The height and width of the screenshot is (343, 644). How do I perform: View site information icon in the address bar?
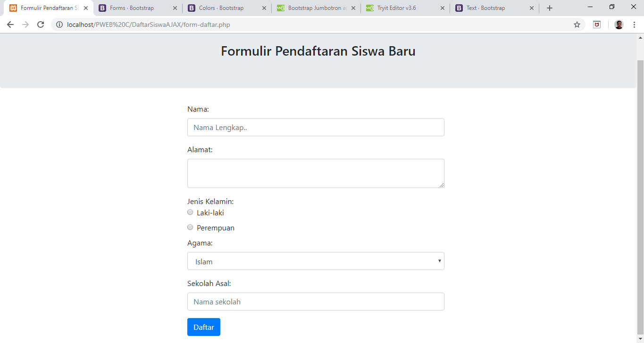[x=59, y=24]
